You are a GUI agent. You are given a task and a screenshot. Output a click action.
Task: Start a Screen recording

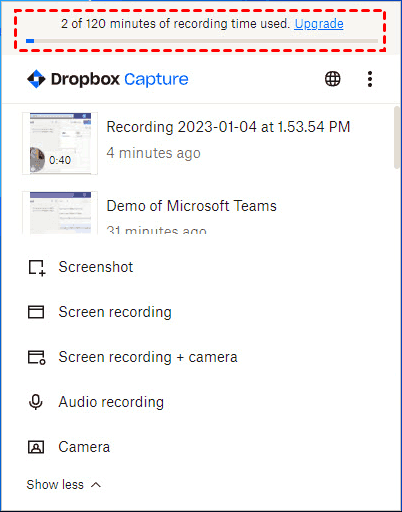115,312
